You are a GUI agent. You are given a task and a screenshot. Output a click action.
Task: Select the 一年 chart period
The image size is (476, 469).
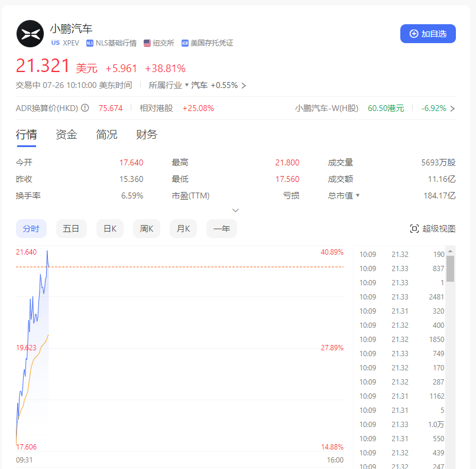221,228
